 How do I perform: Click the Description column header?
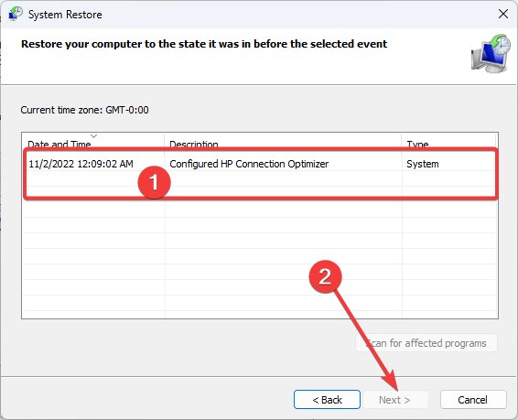283,144
